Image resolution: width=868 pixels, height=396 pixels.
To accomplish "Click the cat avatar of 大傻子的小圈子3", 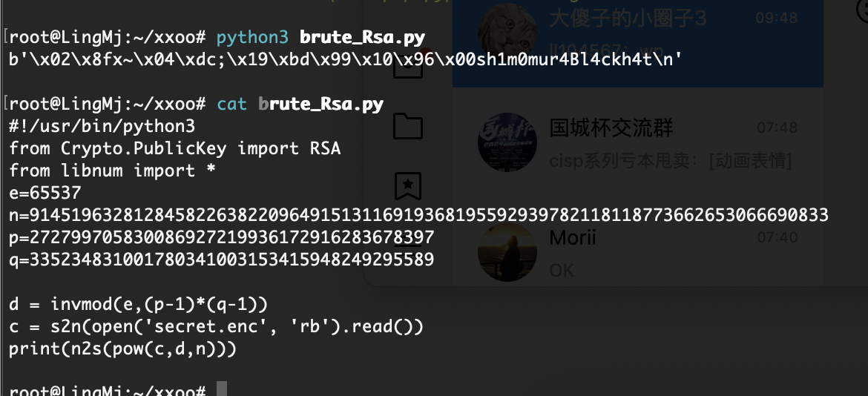I will pos(507,30).
